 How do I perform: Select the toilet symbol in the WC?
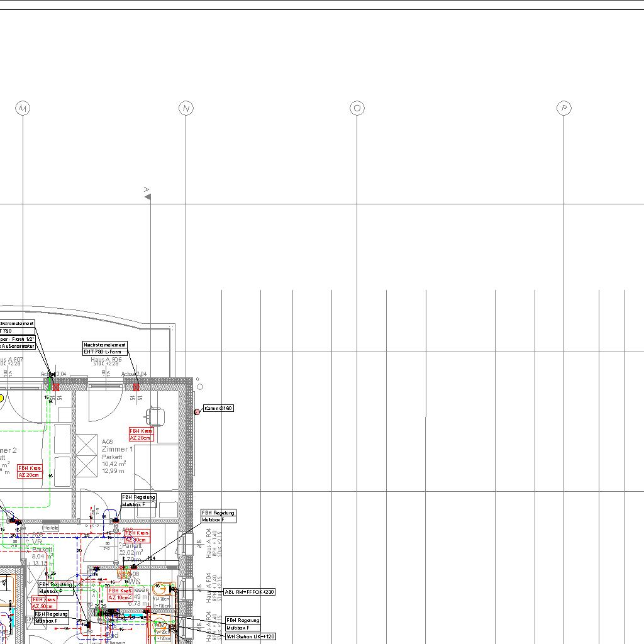pyautogui.click(x=160, y=589)
